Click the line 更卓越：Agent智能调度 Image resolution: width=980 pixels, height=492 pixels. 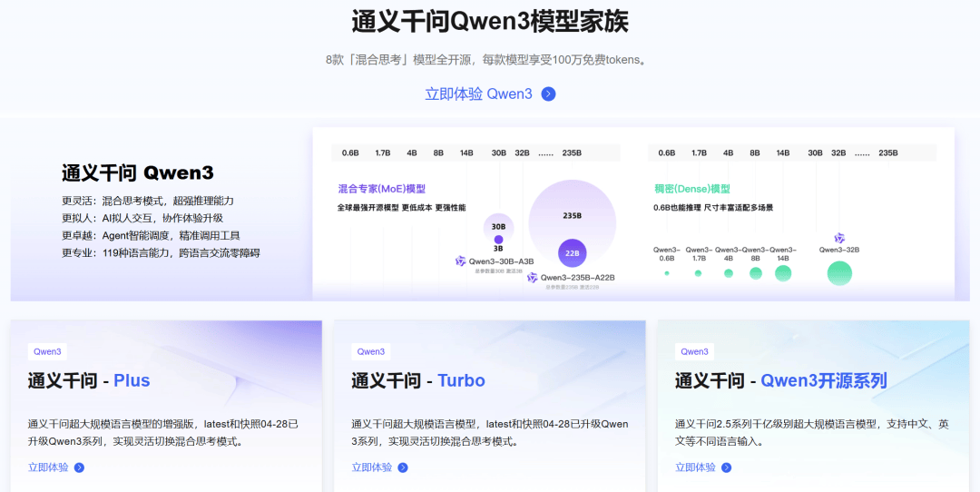click(x=151, y=236)
